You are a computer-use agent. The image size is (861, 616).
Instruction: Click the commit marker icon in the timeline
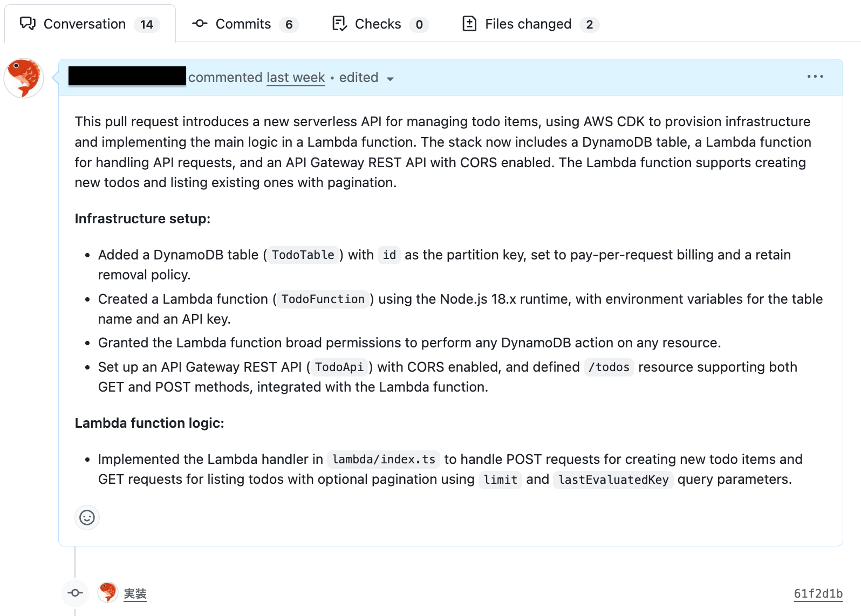tap(75, 593)
